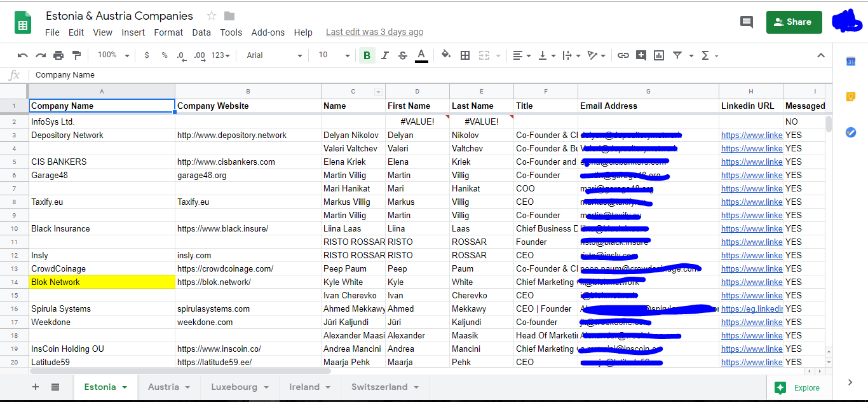This screenshot has width=868, height=402.
Task: Open the Data menu
Action: point(201,32)
